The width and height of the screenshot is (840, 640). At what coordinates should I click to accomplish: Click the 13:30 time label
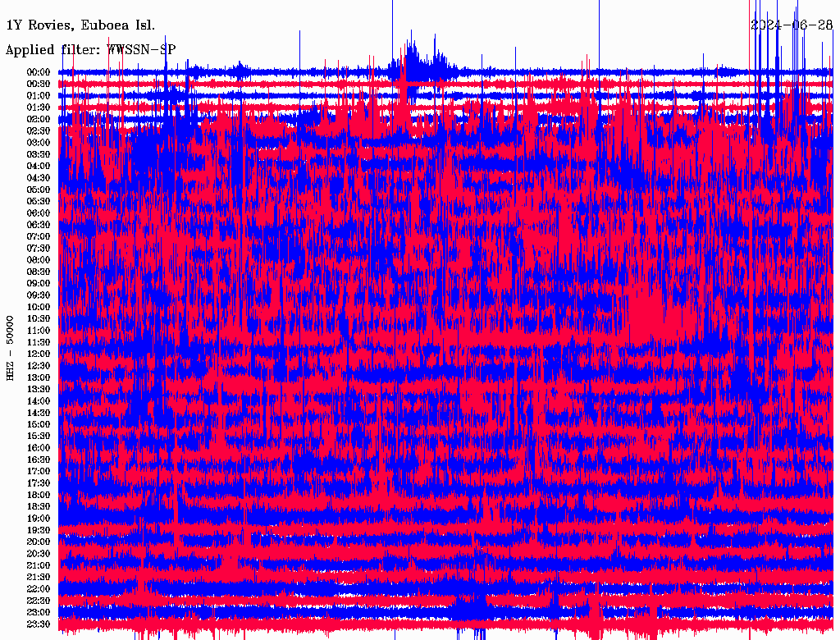(x=39, y=389)
